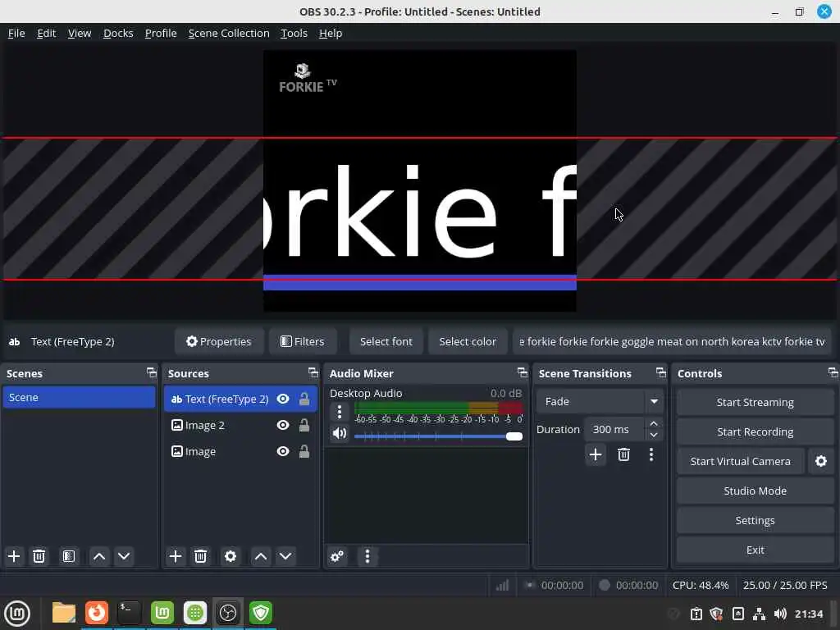Move scene down with arrow icon

click(124, 556)
